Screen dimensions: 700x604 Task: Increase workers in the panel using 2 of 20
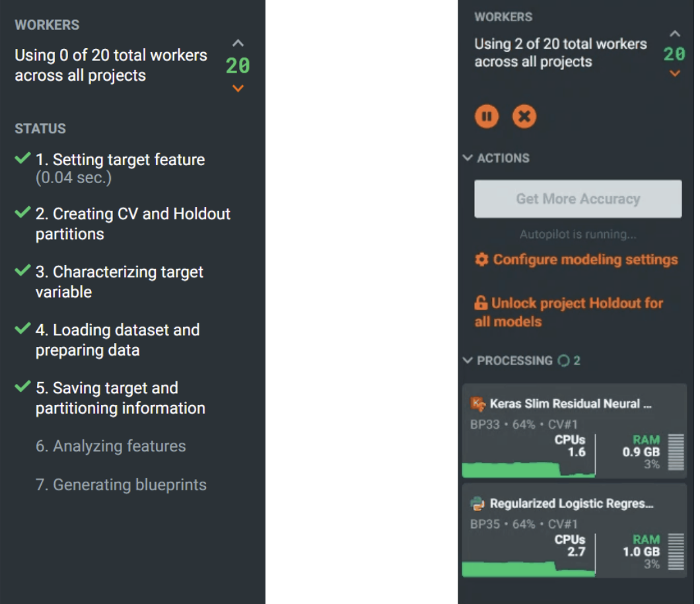tap(674, 34)
